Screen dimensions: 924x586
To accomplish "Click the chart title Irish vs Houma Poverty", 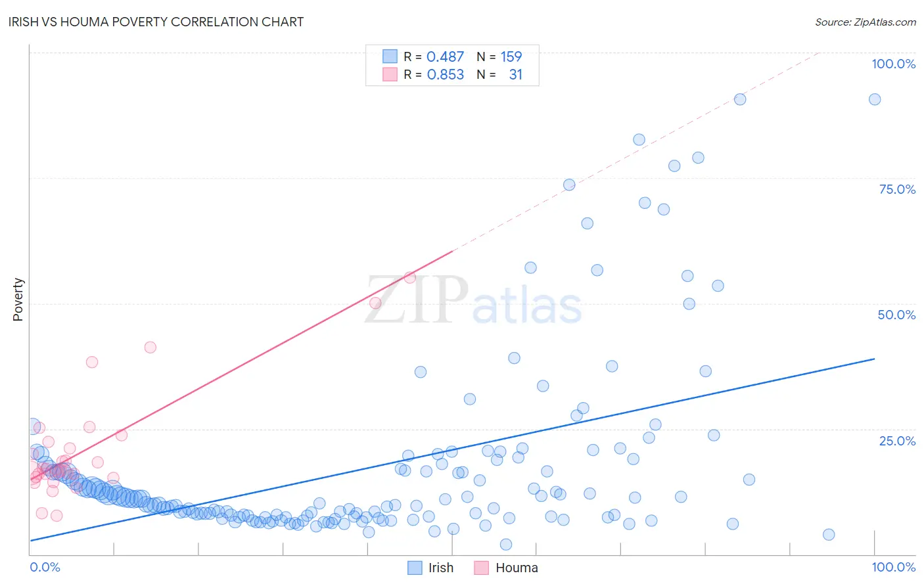I will (x=156, y=22).
